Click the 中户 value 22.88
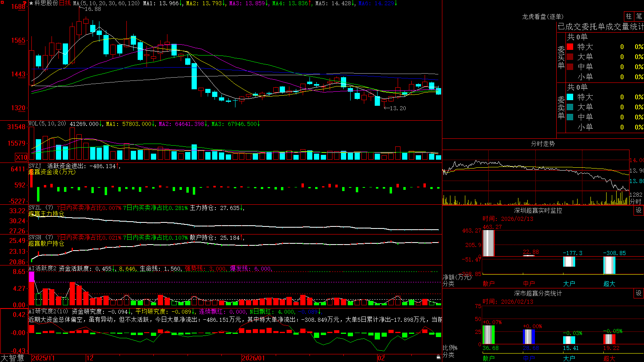Screen dimensions: 644x362 click(x=531, y=252)
